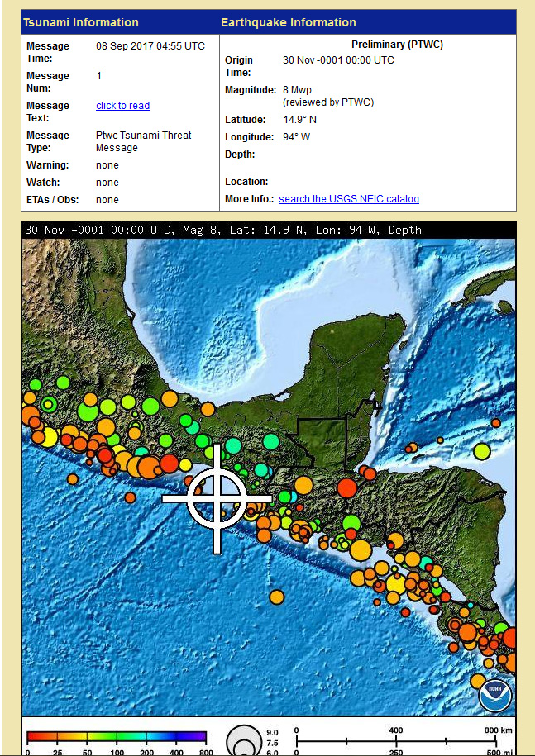Image resolution: width=535 pixels, height=756 pixels.
Task: Select the large red earthquake circle east of epicenter
Action: pos(347,487)
